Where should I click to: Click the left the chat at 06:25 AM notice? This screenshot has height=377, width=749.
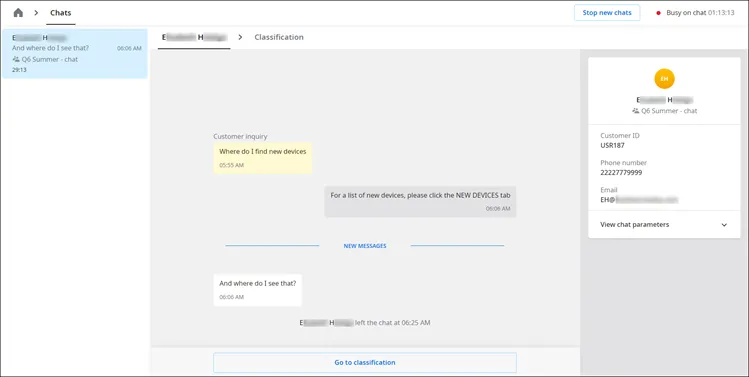coord(365,323)
